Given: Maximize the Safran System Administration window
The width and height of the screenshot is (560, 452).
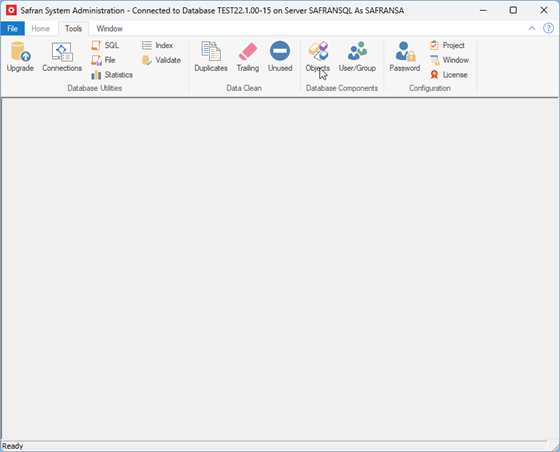Looking at the screenshot, I should click(513, 10).
